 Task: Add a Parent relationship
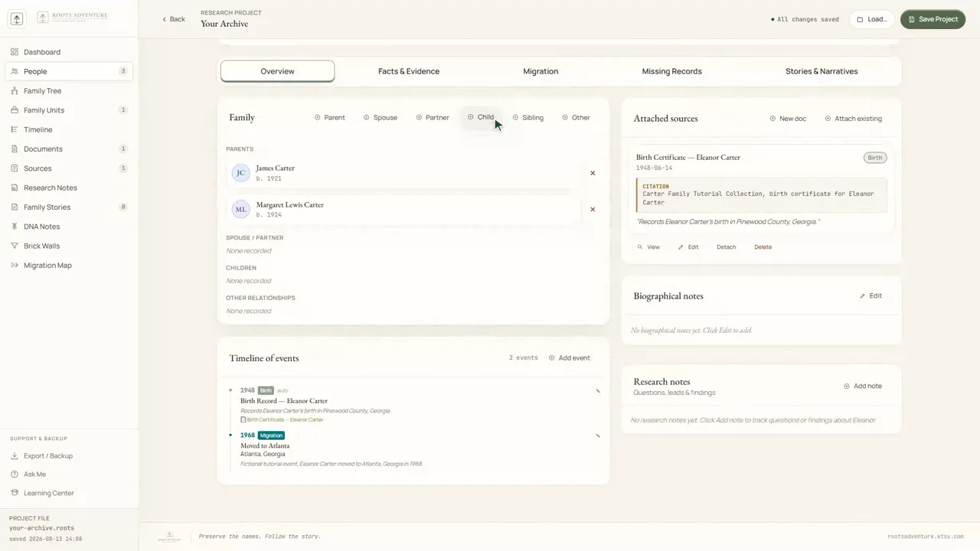click(x=330, y=118)
